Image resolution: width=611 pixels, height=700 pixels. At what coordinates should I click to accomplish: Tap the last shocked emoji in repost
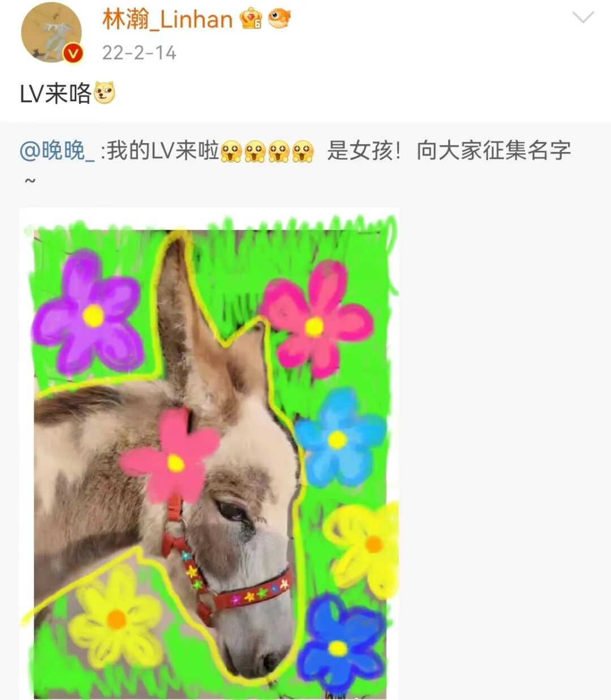point(303,152)
